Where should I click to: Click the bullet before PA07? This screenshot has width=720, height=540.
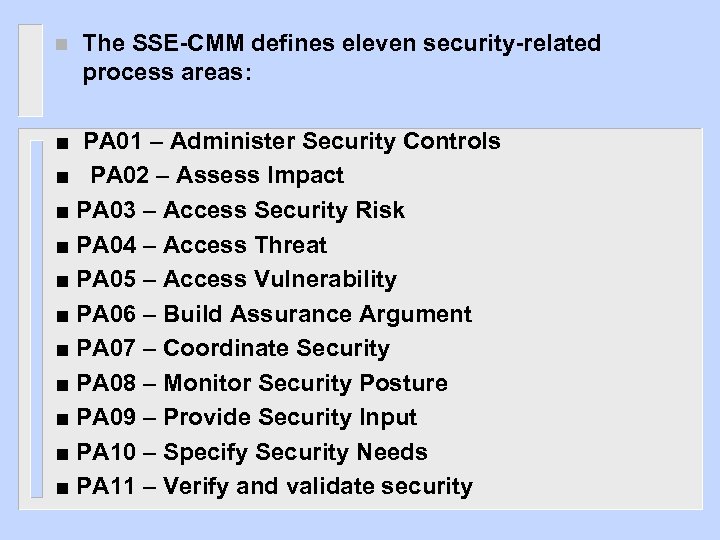[62, 349]
